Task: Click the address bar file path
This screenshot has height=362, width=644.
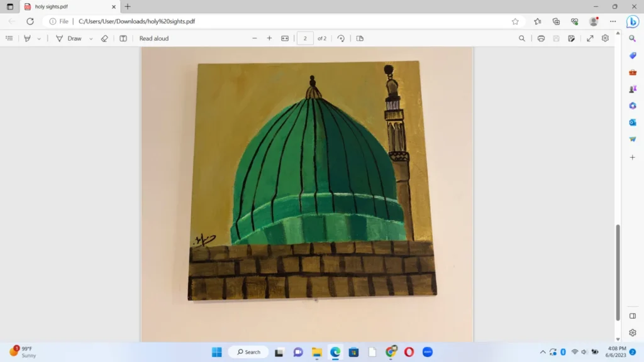Action: (x=136, y=21)
